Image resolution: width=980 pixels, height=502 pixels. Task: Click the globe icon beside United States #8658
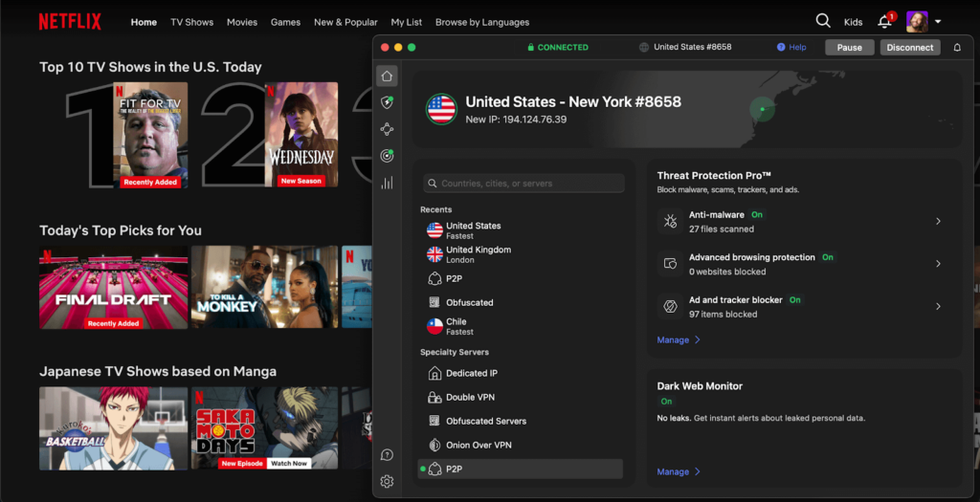pos(644,48)
